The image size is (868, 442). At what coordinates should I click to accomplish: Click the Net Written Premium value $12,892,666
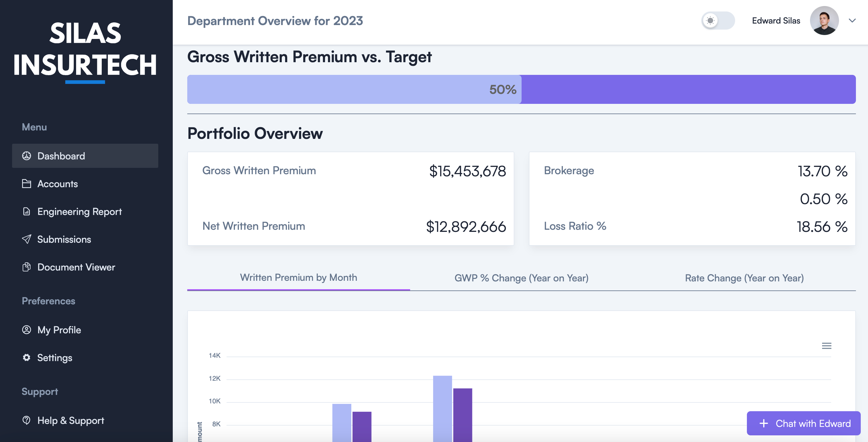pyautogui.click(x=466, y=226)
